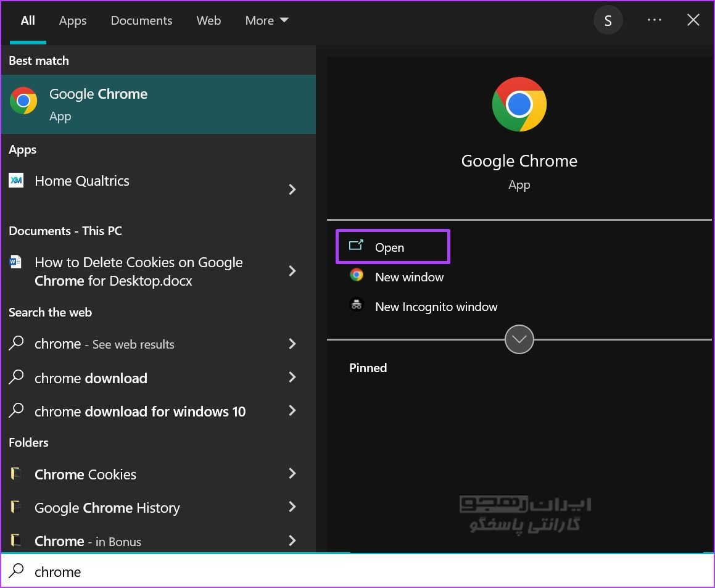The height and width of the screenshot is (588, 715).
Task: Expand arrow for 'chrome - See web results'
Action: click(x=292, y=344)
